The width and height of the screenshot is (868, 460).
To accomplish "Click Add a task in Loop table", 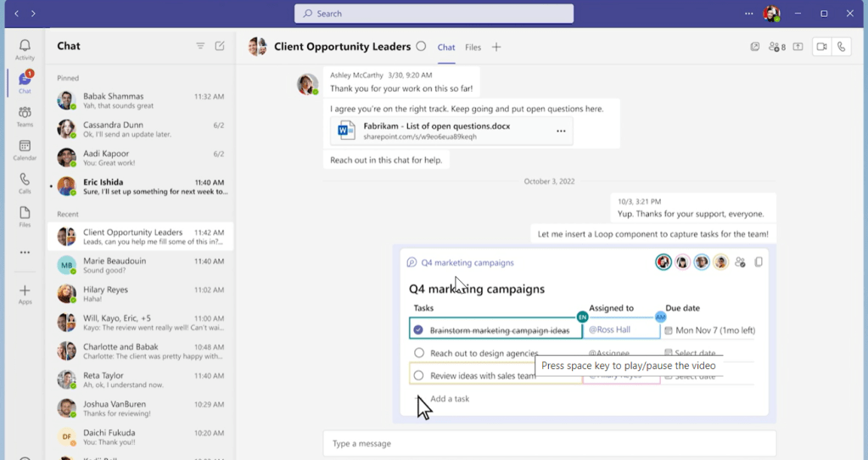I will tap(449, 399).
